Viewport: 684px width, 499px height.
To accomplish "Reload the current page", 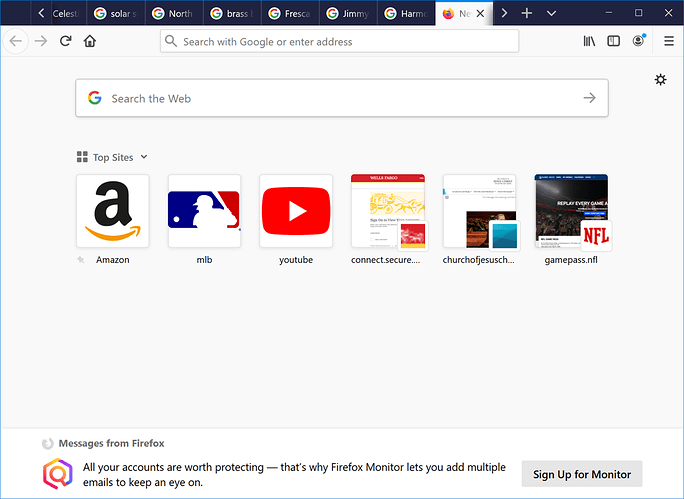I will tap(65, 41).
